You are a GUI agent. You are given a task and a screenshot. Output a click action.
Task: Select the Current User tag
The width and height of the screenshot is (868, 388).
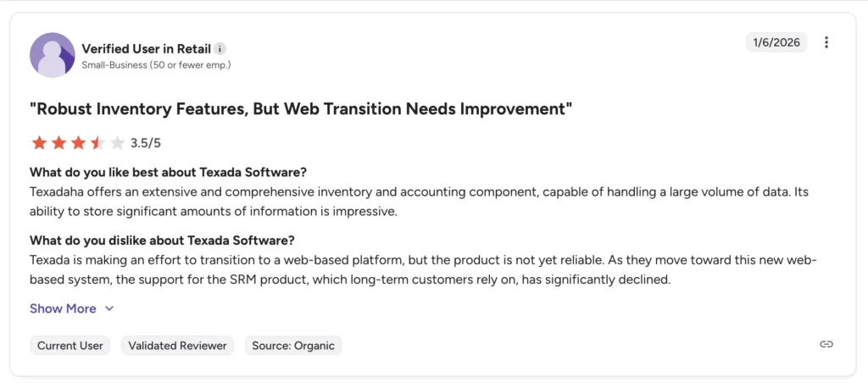(x=70, y=346)
